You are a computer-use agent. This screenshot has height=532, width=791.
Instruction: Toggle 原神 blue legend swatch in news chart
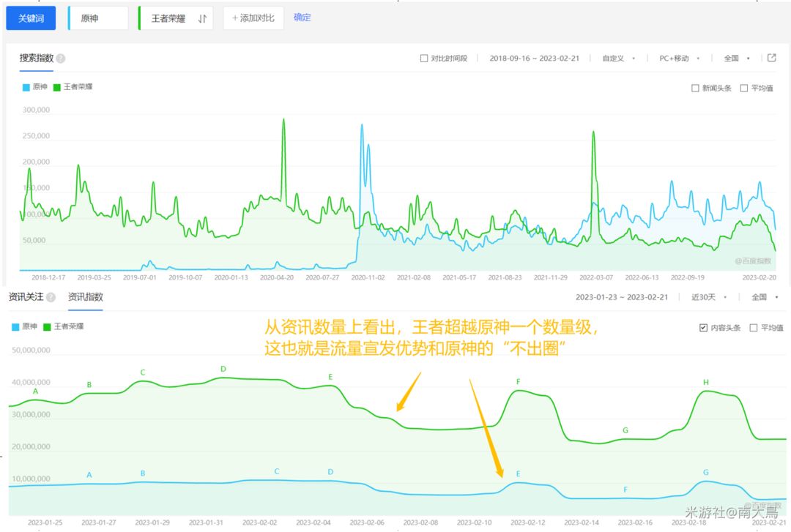click(x=15, y=327)
